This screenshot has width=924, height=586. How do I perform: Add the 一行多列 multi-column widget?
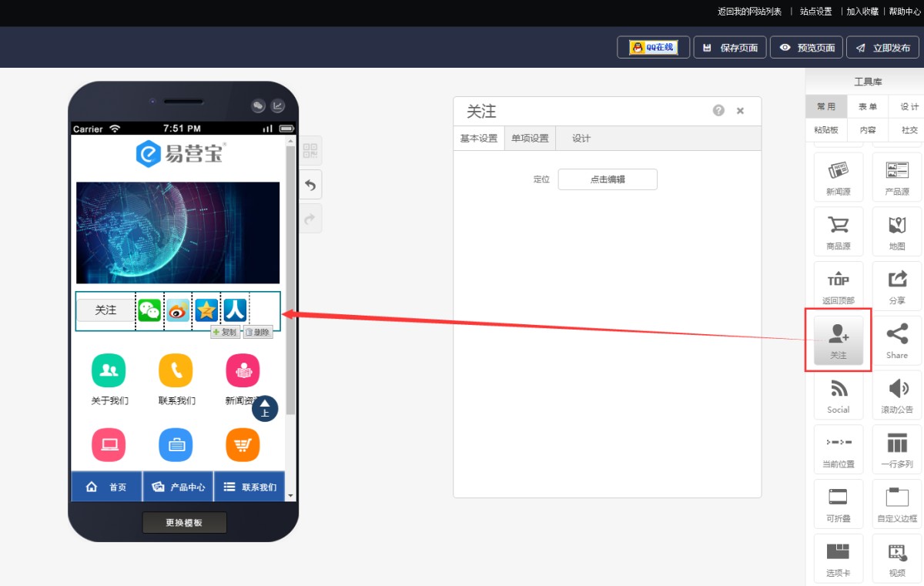[x=897, y=450]
